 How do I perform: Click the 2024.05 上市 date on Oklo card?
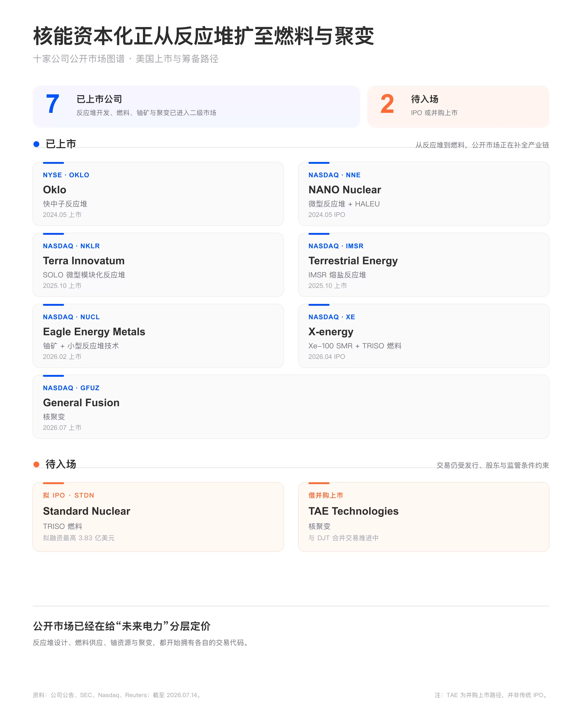62,215
